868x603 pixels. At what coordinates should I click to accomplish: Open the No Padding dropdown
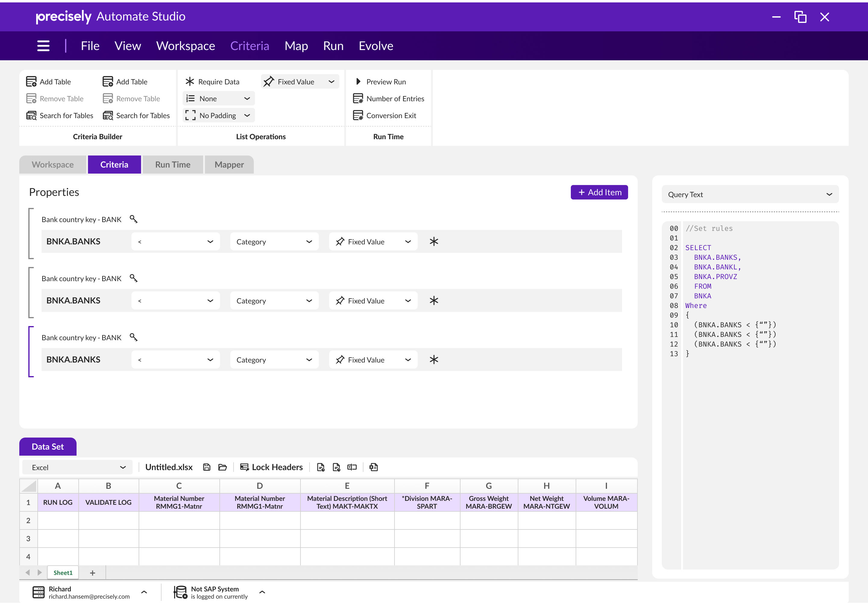coord(219,115)
